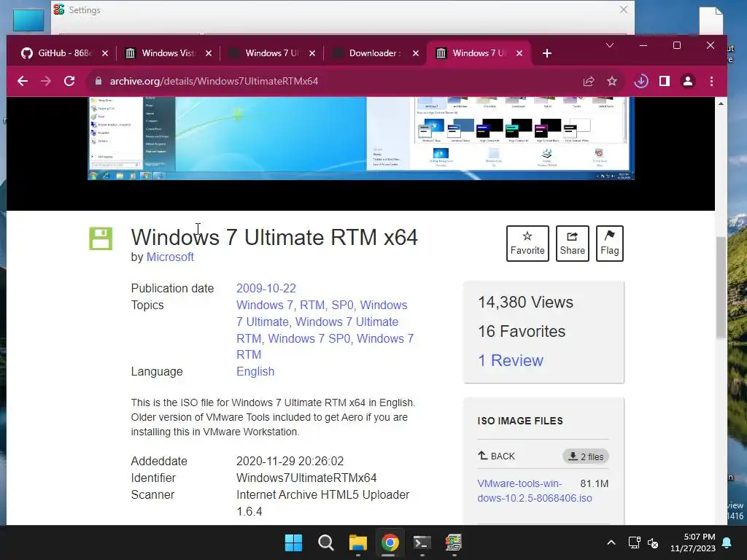Select the identifier Windows7UltimateRTMx64 text
The height and width of the screenshot is (560, 747).
pyautogui.click(x=306, y=478)
